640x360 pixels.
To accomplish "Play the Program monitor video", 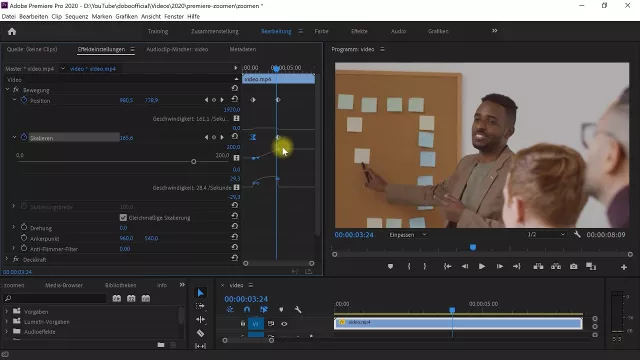I will tap(482, 267).
